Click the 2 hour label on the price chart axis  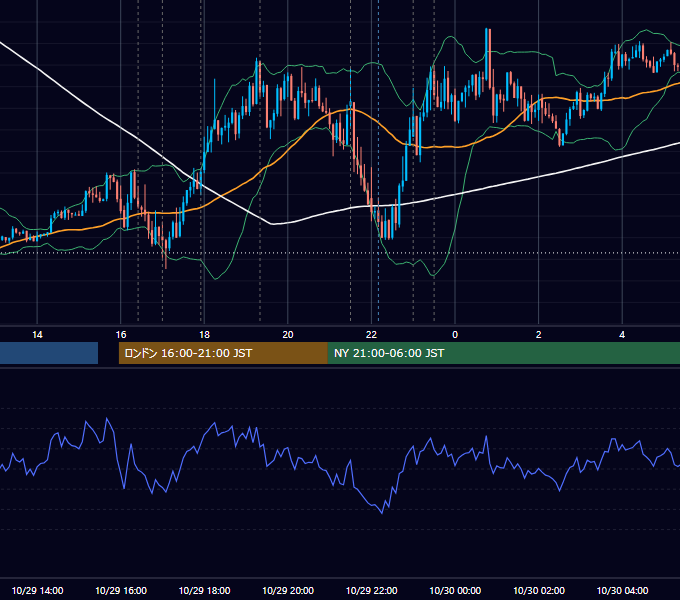coord(539,335)
